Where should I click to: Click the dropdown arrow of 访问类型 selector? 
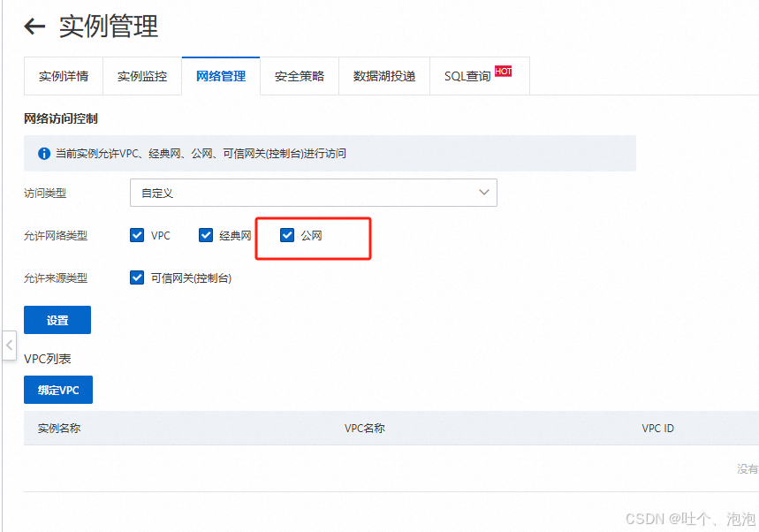483,192
